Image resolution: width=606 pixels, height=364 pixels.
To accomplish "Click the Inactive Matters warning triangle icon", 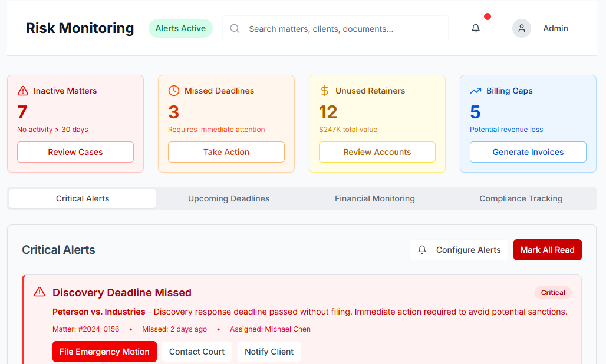I will [23, 91].
